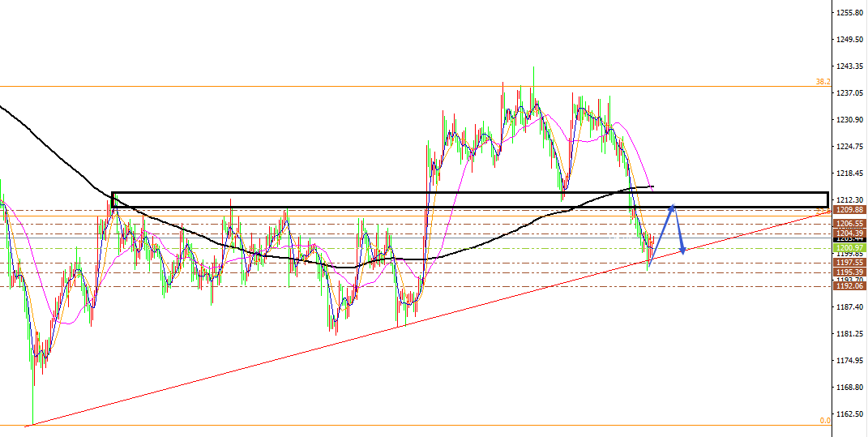868x437 pixels.
Task: Select the green 1200.97 level tag
Action: (849, 248)
